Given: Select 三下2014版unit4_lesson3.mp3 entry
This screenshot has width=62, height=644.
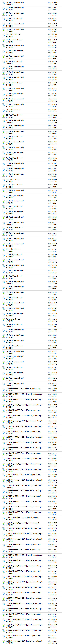Looking at the screenshot, I should 31,438.
